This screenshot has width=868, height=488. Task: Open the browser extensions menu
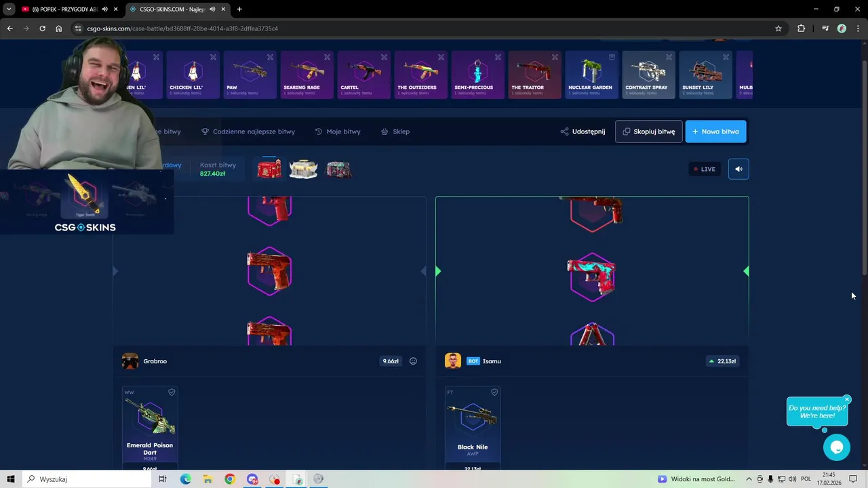[x=802, y=28]
